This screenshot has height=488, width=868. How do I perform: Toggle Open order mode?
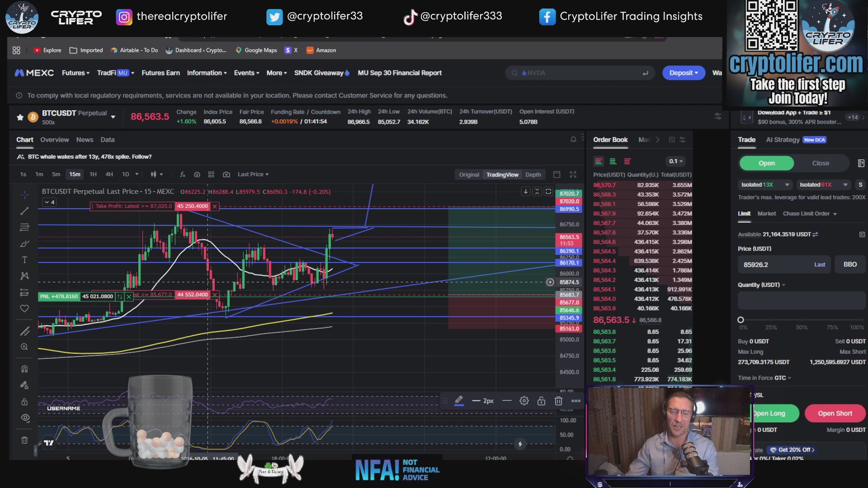766,163
